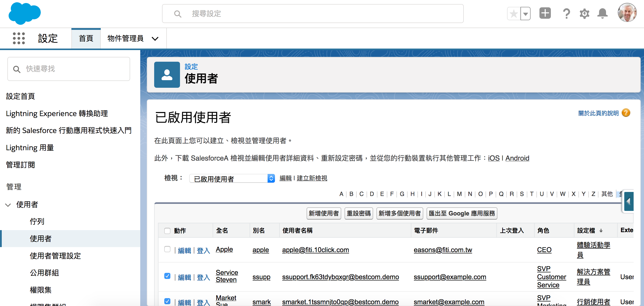Open the 建立新檢視 link
Viewport: 644px width, 306px height.
coord(312,178)
